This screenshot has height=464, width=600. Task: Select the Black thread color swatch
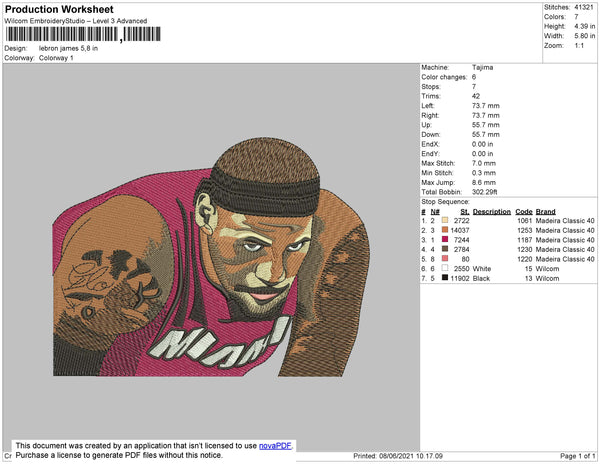coord(445,278)
